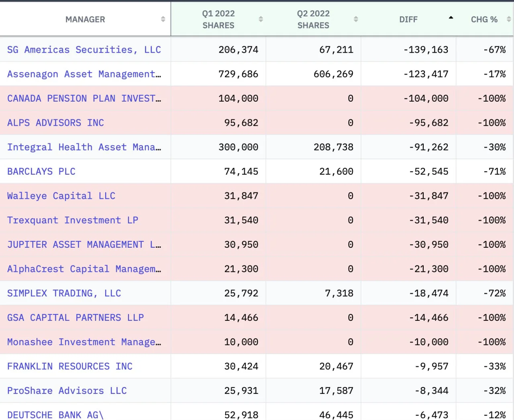Select Q2 shares value 208,738
The image size is (514, 420).
coord(334,147)
